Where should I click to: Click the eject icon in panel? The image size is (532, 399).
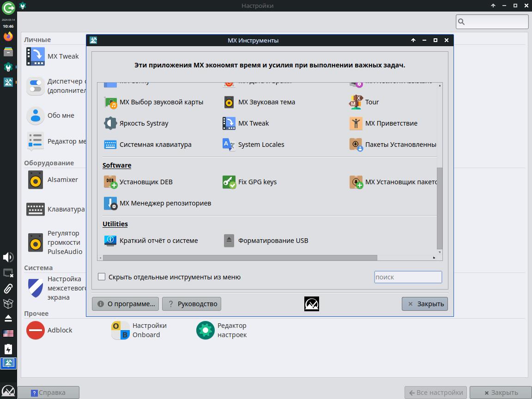pyautogui.click(x=8, y=318)
